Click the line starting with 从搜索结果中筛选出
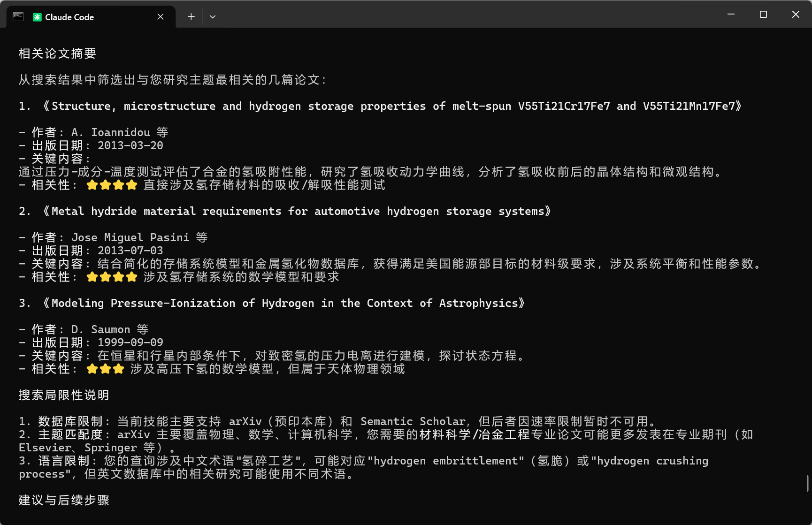The image size is (812, 525). (172, 80)
